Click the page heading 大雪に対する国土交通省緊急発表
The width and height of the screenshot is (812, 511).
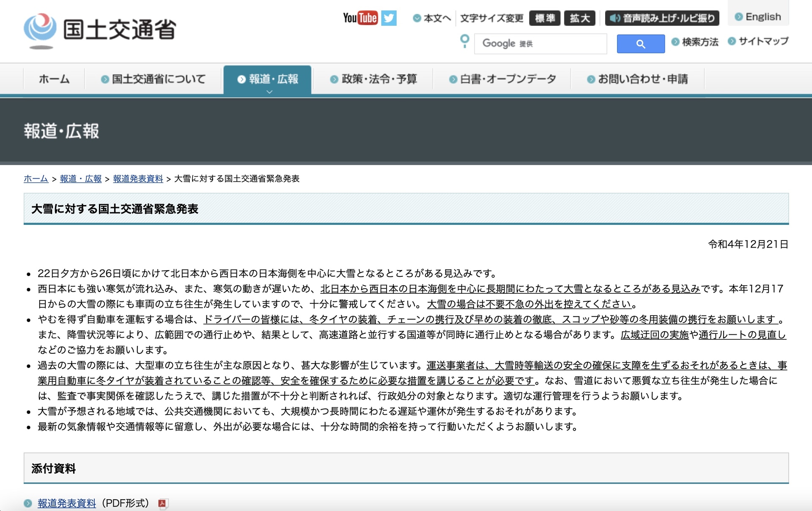(x=115, y=209)
